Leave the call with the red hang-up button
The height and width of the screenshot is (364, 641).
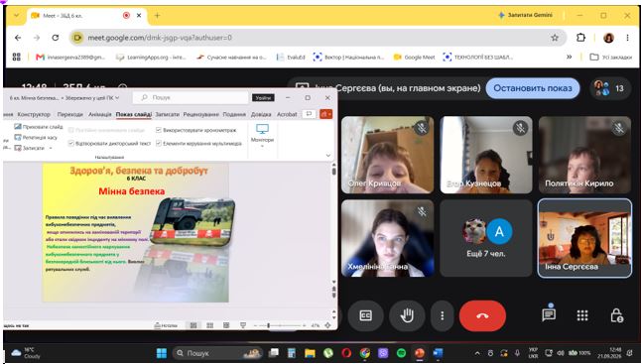pos(482,315)
